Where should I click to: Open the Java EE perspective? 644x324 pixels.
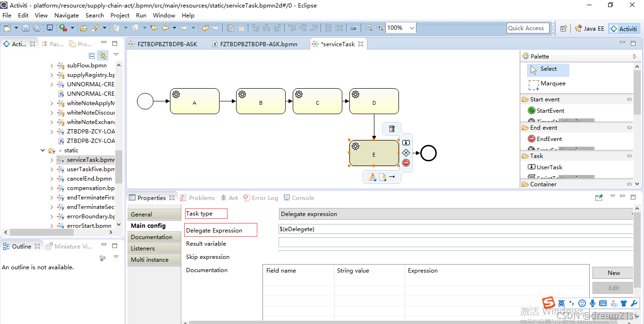click(589, 28)
